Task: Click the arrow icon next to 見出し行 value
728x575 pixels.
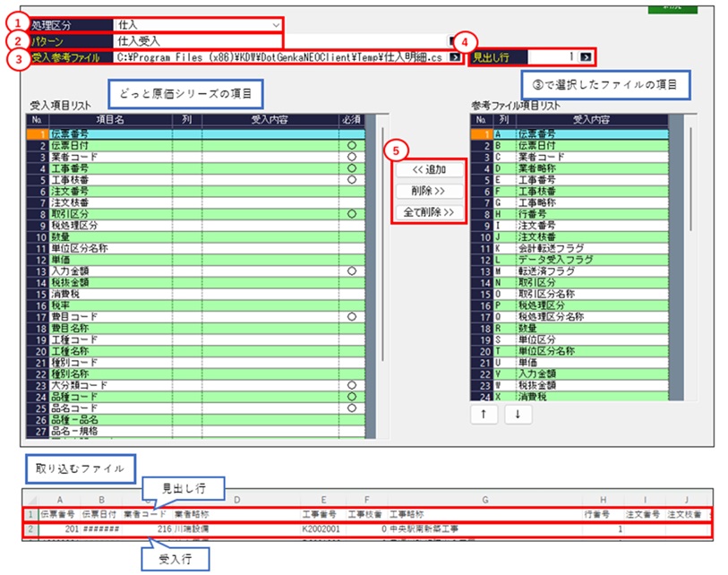Action: pyautogui.click(x=586, y=57)
